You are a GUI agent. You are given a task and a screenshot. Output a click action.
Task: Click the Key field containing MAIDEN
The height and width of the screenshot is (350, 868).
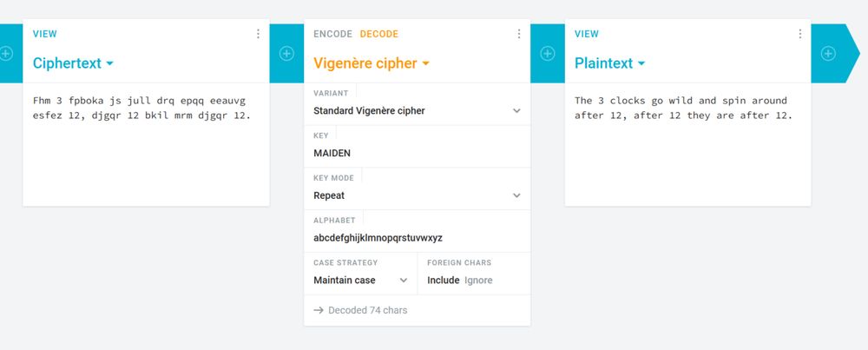[x=417, y=153]
